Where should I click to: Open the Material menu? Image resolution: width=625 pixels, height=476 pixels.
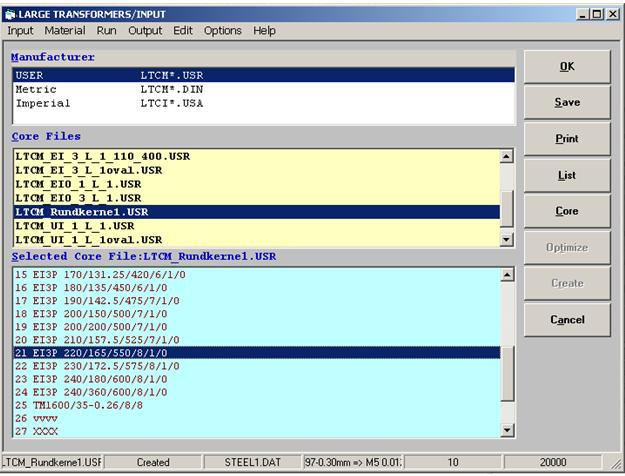65,31
